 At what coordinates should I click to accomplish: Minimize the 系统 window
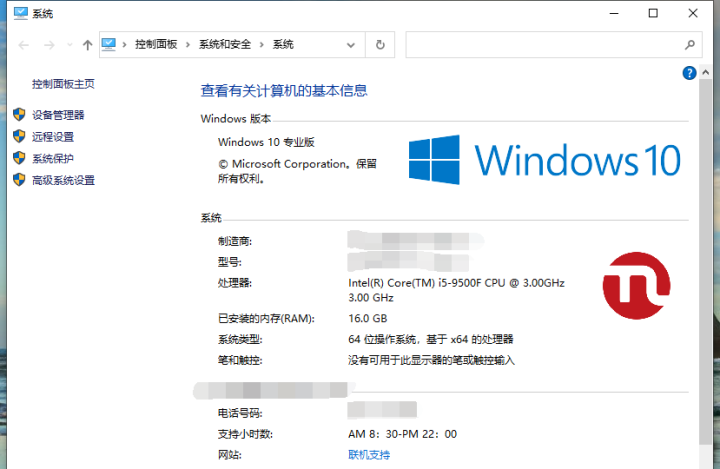click(x=614, y=13)
